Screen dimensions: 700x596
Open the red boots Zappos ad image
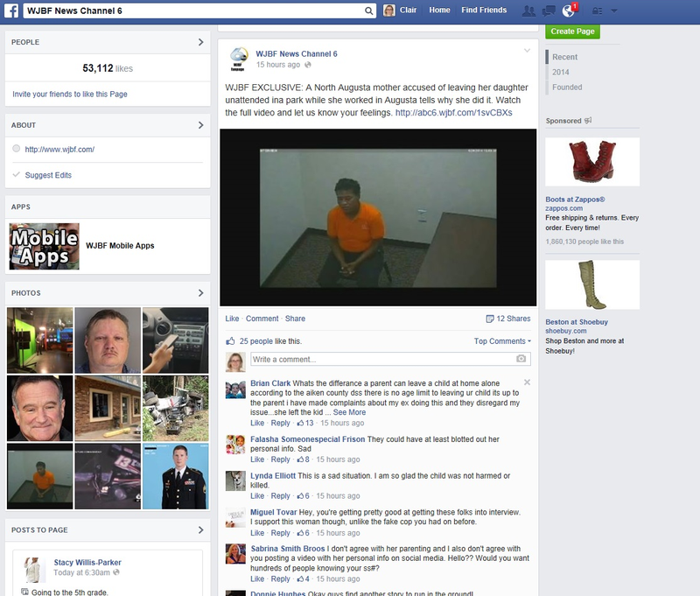tap(592, 162)
